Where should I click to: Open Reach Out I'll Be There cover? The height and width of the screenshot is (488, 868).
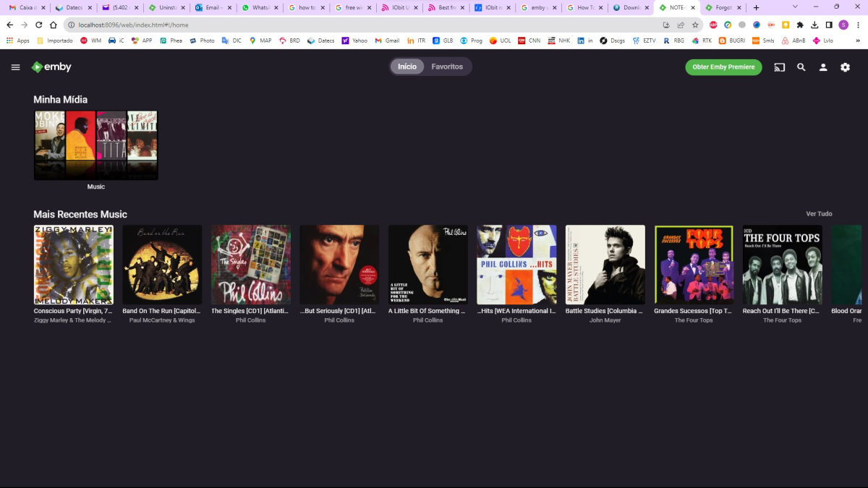pos(783,265)
